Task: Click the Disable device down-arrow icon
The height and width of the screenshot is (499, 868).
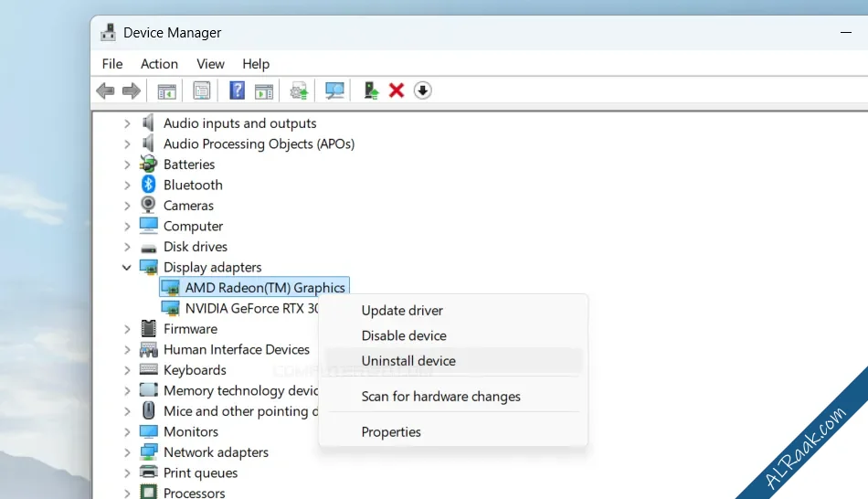Action: coord(422,90)
